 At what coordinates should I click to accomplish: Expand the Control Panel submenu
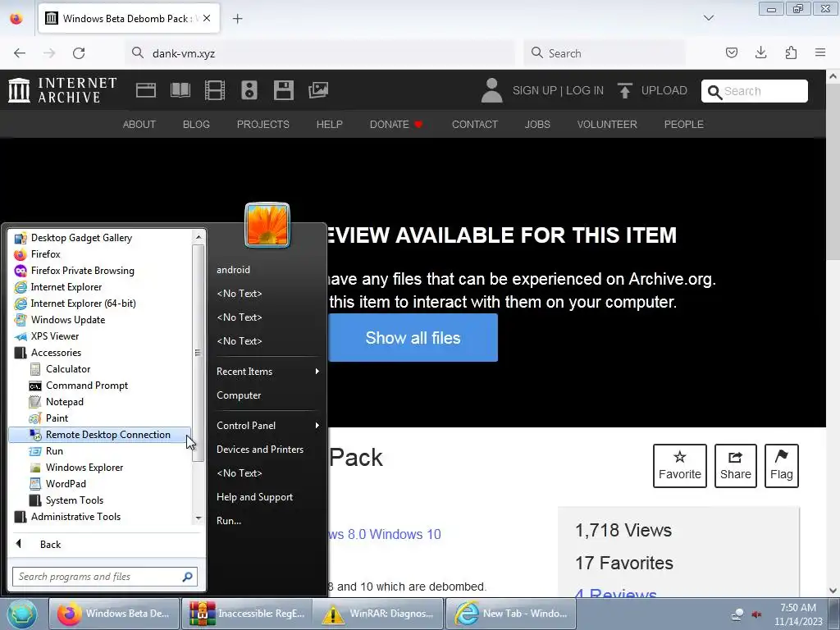point(268,426)
